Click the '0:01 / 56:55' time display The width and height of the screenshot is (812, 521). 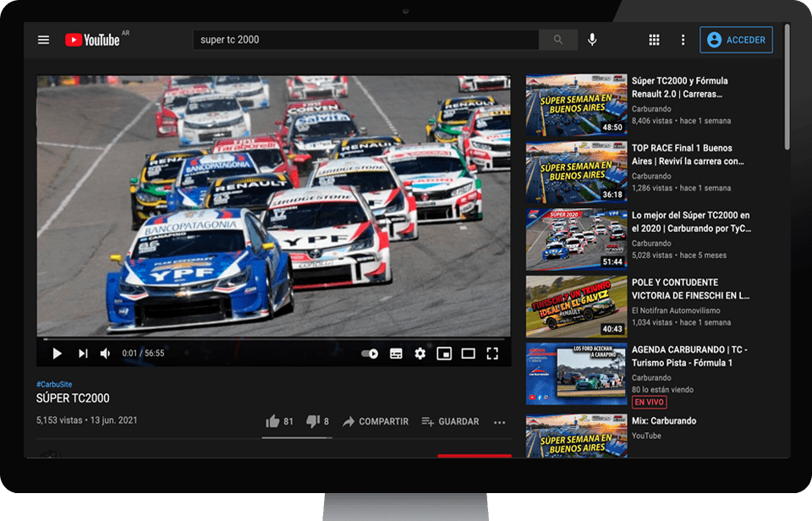tap(143, 354)
